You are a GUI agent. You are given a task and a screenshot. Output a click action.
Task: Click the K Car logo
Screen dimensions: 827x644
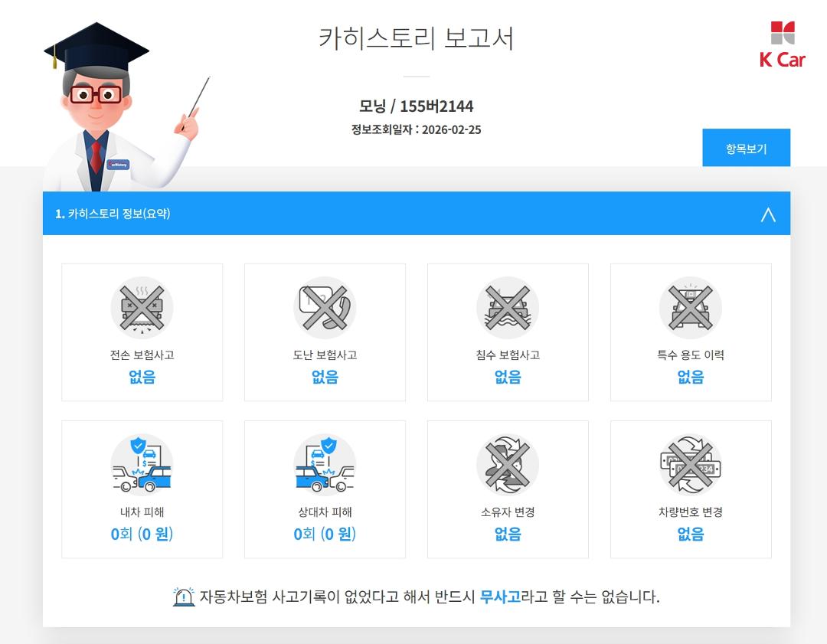[x=782, y=45]
